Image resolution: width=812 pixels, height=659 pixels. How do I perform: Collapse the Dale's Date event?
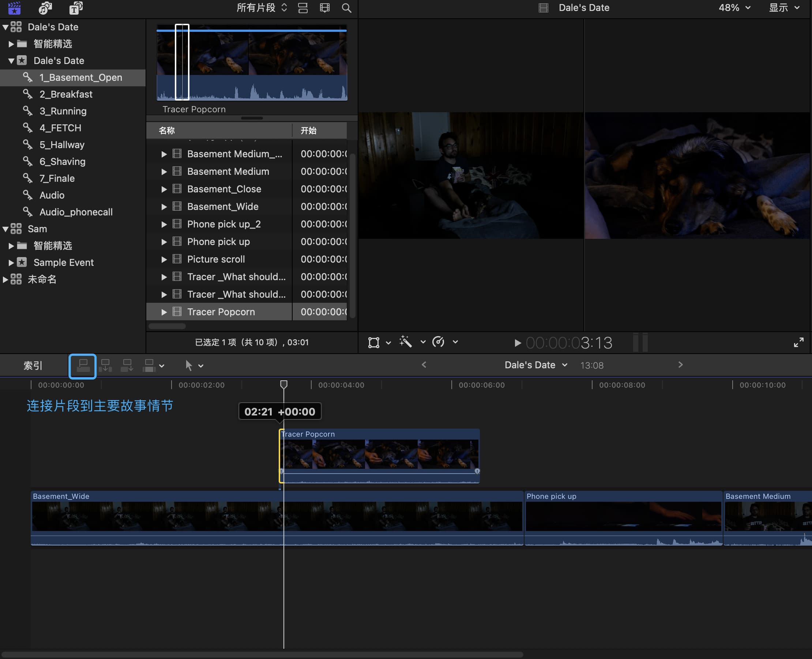tap(11, 61)
